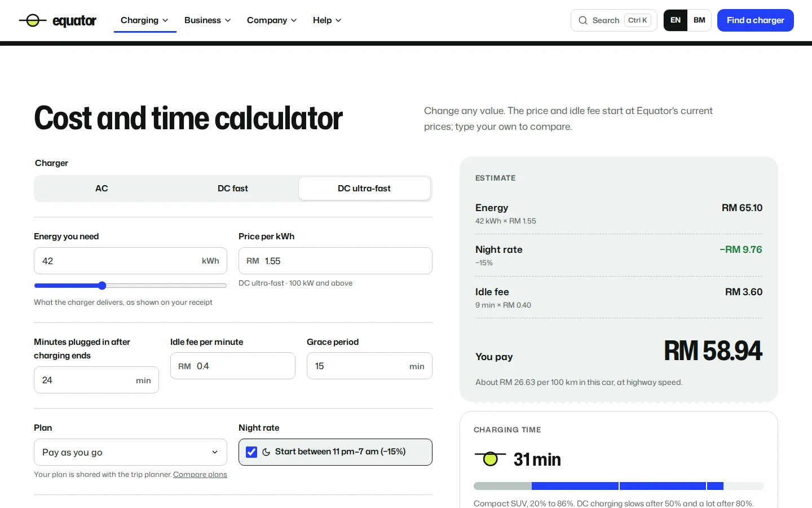This screenshot has height=508, width=812.
Task: Click the charging time car icon
Action: (x=490, y=459)
